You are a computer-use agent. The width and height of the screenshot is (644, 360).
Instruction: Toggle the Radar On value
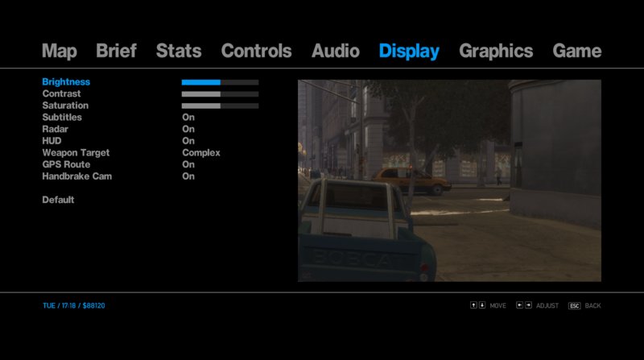coord(188,129)
